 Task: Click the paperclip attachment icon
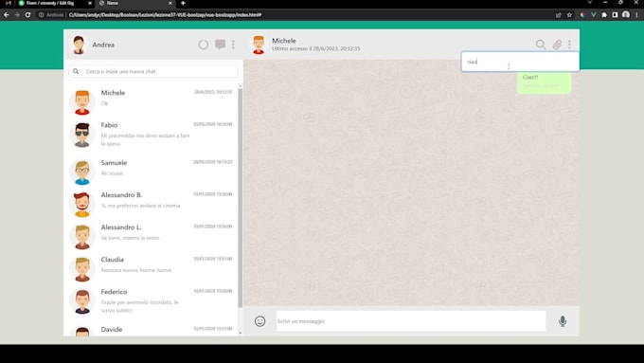(x=557, y=45)
